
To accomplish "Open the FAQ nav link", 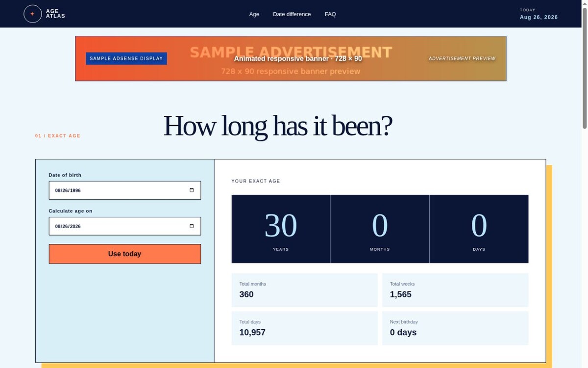I will (x=330, y=14).
